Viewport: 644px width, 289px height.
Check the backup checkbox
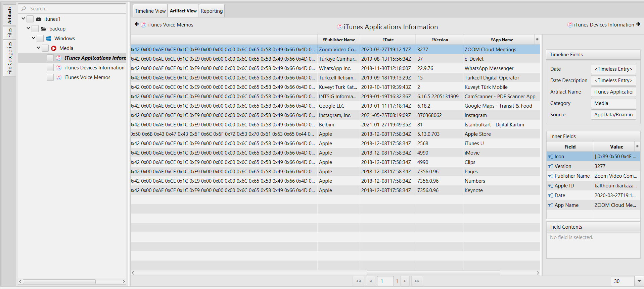pos(35,29)
